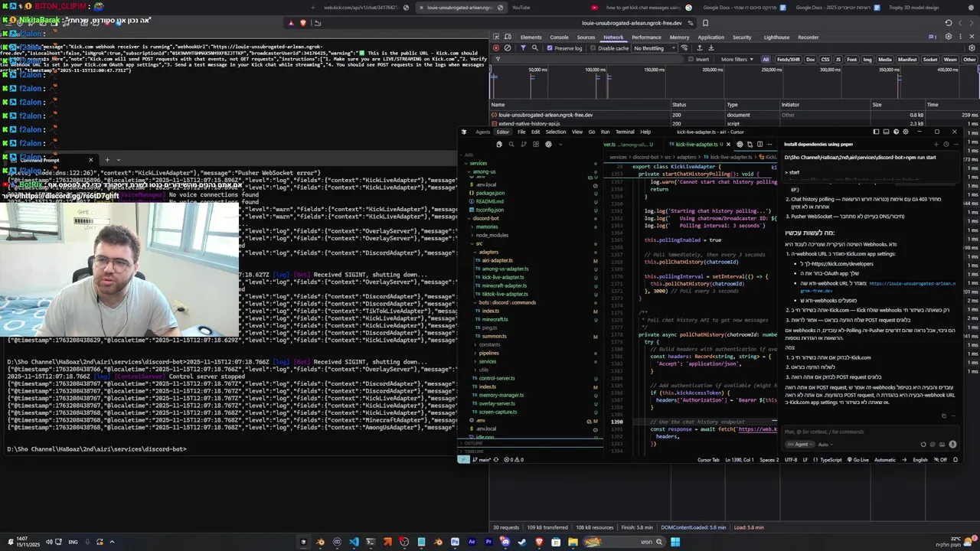The image size is (980, 551).
Task: Clear the network log in DevTools
Action: point(508,47)
